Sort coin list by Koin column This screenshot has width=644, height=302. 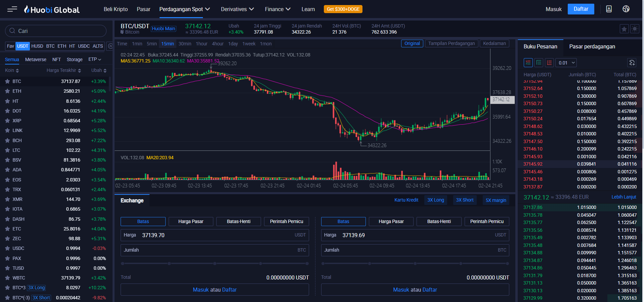click(12, 70)
